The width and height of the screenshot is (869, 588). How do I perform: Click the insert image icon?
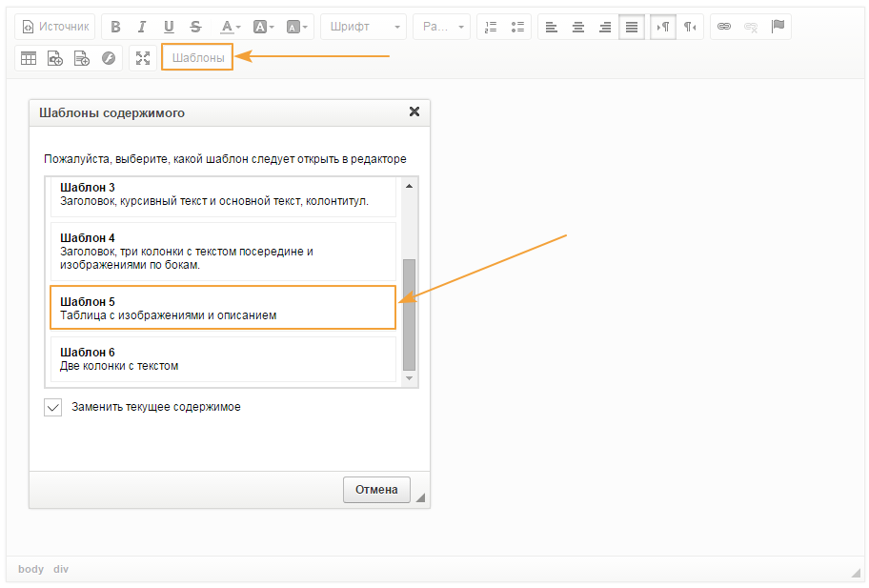(55, 58)
